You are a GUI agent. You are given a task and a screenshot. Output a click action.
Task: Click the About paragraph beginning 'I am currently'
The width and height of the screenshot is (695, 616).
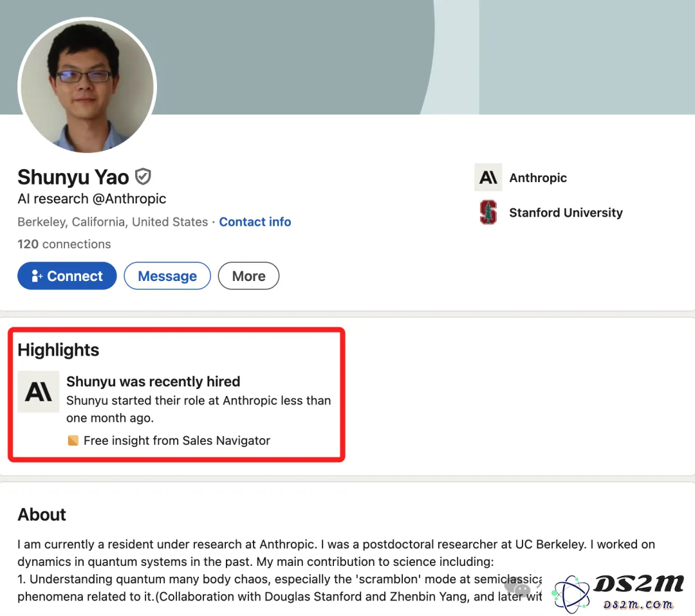[336, 570]
